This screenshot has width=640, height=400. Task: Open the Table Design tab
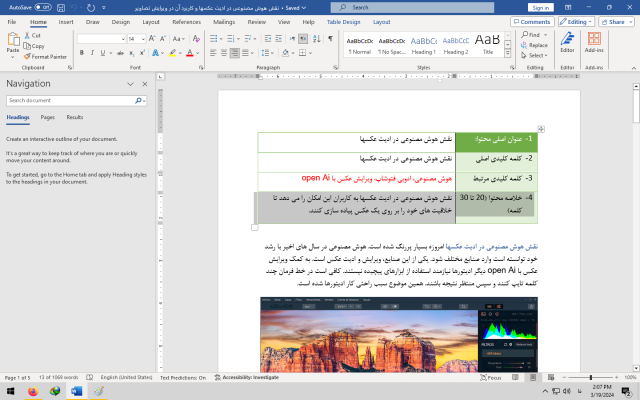(343, 22)
